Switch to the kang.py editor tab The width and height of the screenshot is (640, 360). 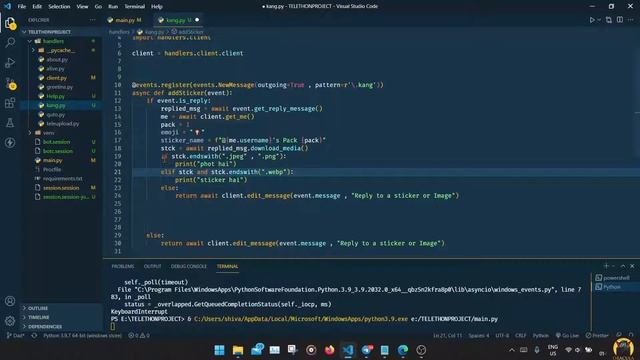tap(178, 20)
